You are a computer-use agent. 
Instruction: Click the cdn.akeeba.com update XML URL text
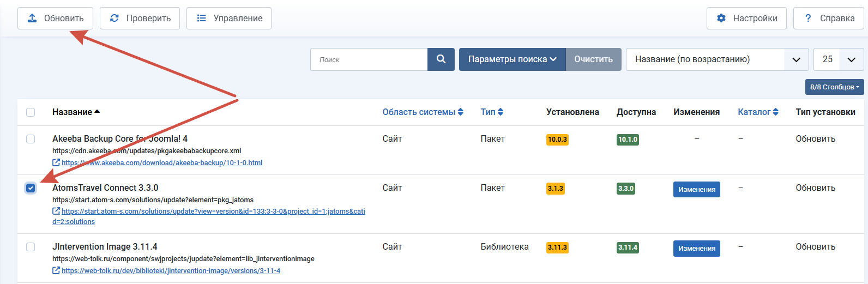pos(147,150)
